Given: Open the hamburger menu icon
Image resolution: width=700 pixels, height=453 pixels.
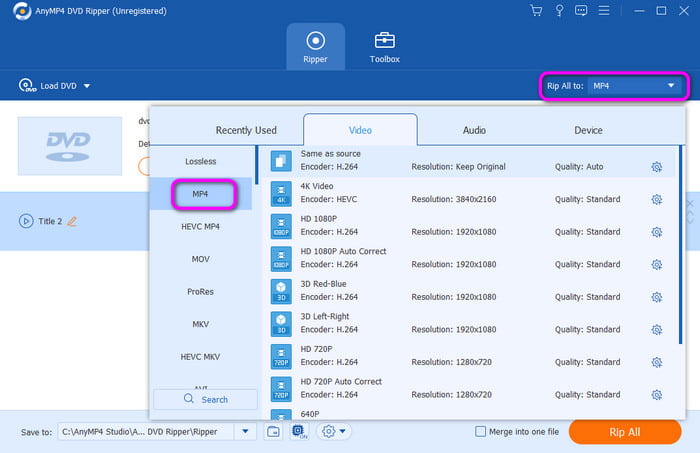Looking at the screenshot, I should click(604, 10).
